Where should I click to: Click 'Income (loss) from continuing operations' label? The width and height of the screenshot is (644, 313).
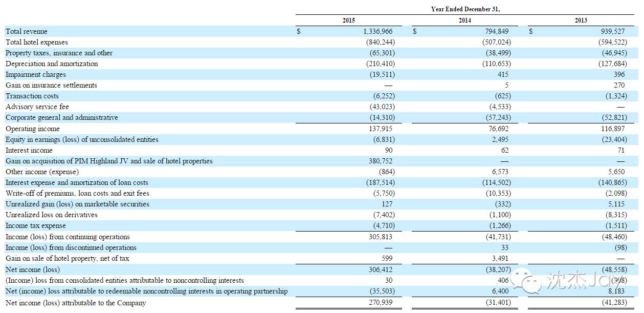coord(68,237)
